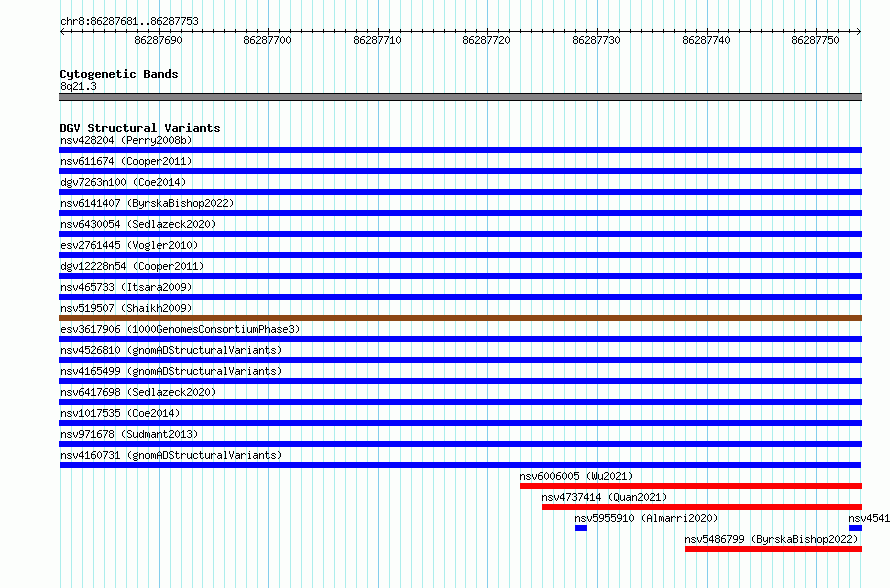Click the blue bar under nsv6430054 (Sedlazeck2020)

(460, 234)
